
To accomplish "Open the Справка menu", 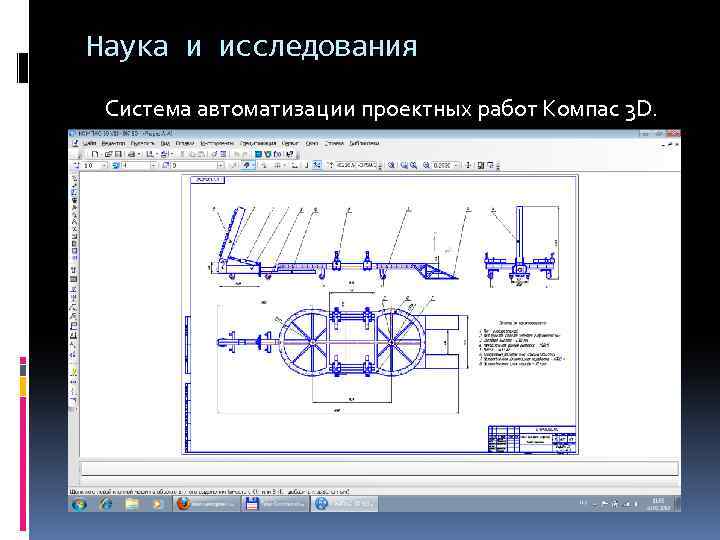I will pos(334,143).
